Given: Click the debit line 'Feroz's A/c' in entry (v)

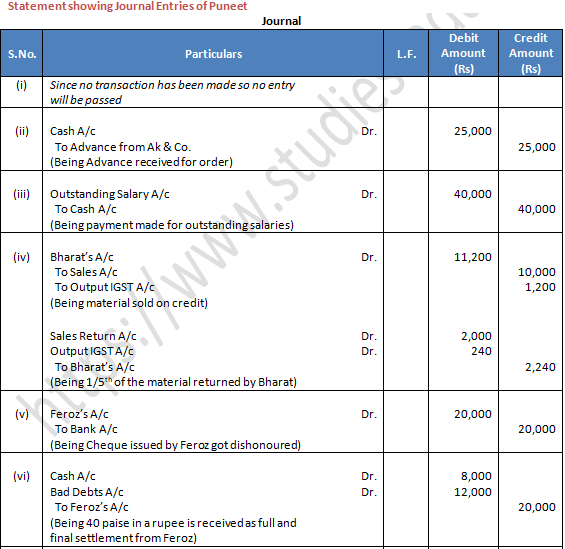Looking at the screenshot, I should tap(79, 414).
